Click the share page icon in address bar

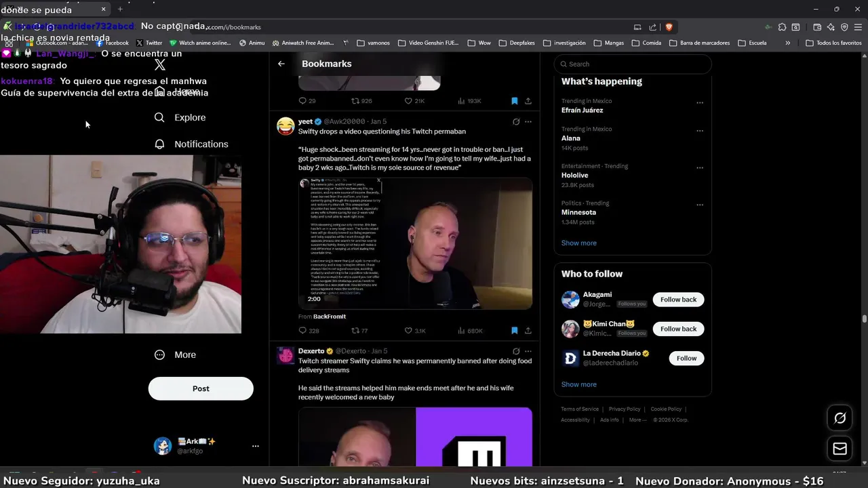[x=652, y=27]
